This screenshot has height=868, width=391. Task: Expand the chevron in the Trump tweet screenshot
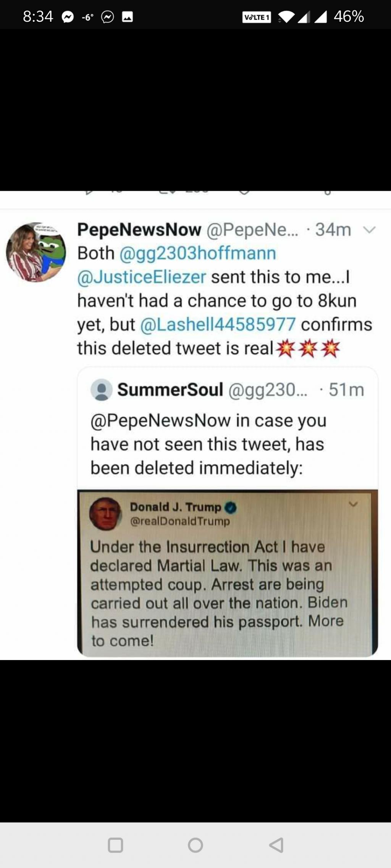point(353,504)
